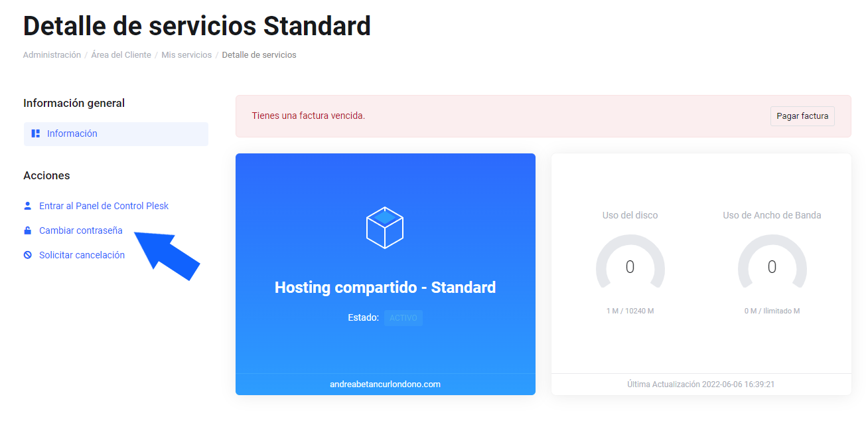The image size is (868, 427).
Task: Navigate to Área del Cliente breadcrumb
Action: point(121,55)
